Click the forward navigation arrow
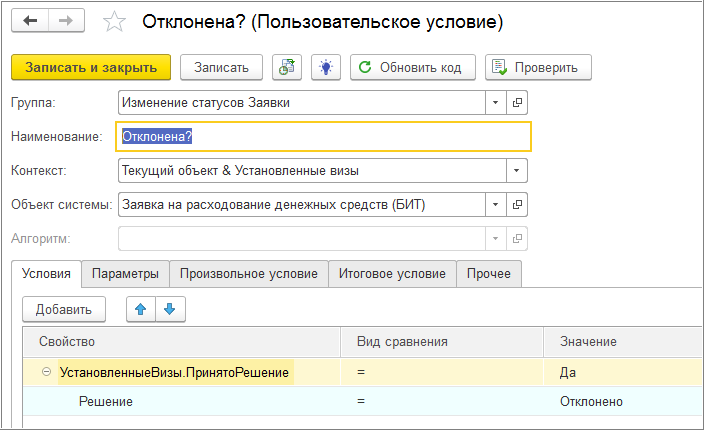The image size is (704, 430). 65,20
